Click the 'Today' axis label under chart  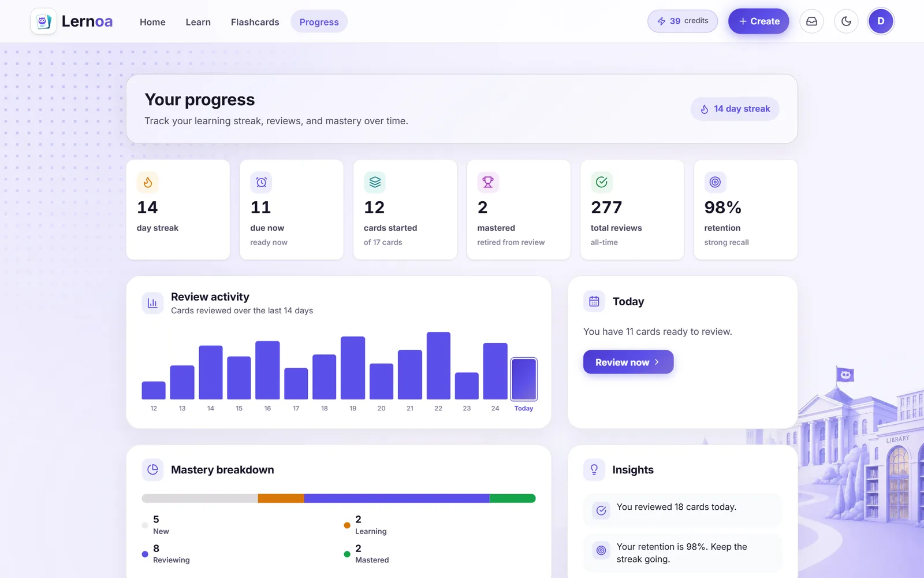tap(524, 408)
